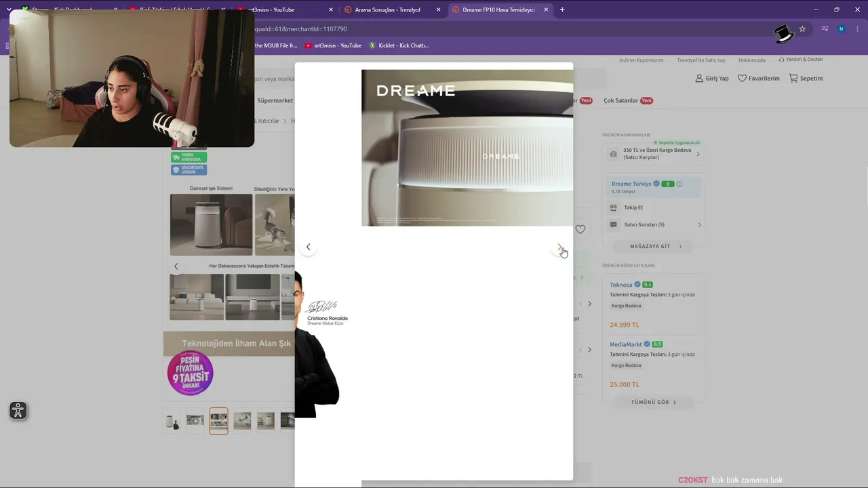Open the Kicklet - Kick Chatbot bookmark
The height and width of the screenshot is (488, 868).
[x=399, y=45]
